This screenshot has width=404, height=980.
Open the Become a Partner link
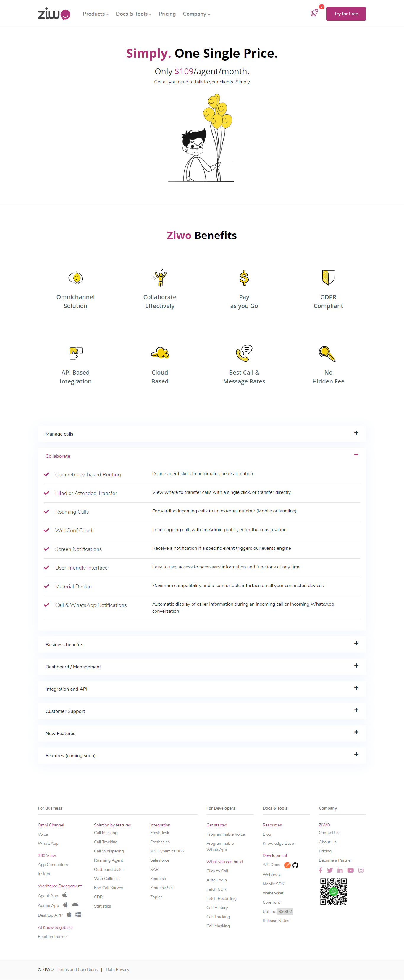coord(335,860)
